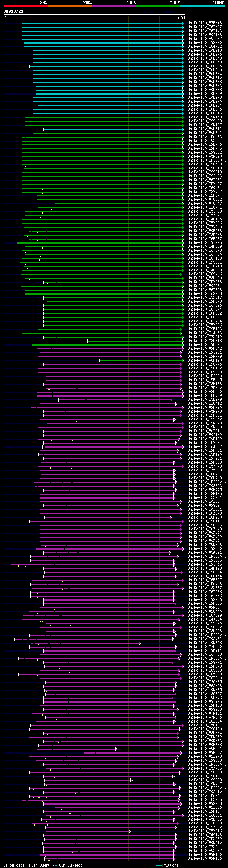Select hit label UniRef100_B2KL74
This screenshot has width=228, height=868.
point(204,196)
